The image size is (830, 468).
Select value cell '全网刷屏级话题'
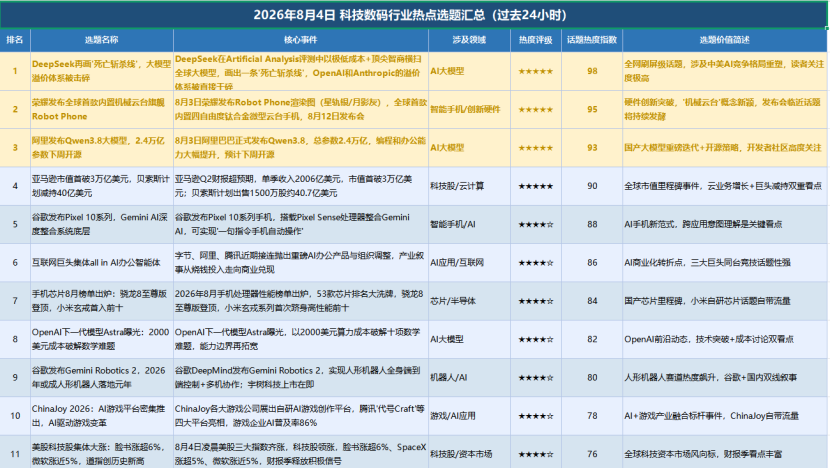(725, 71)
